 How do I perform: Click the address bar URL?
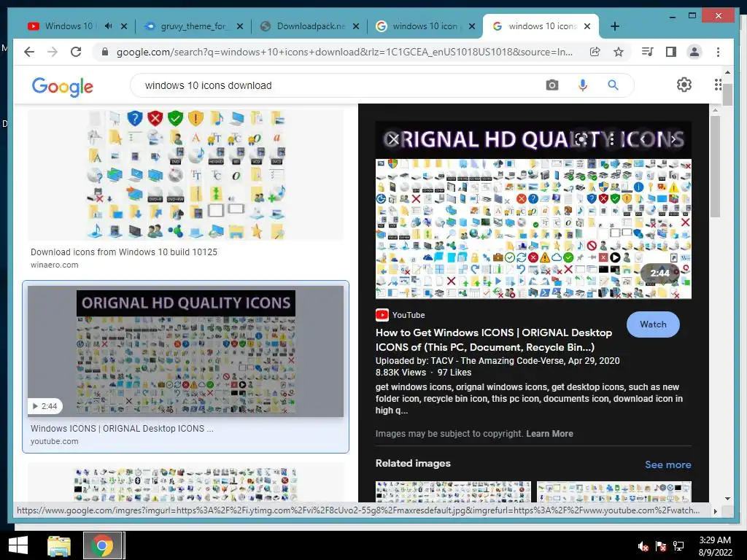[344, 52]
